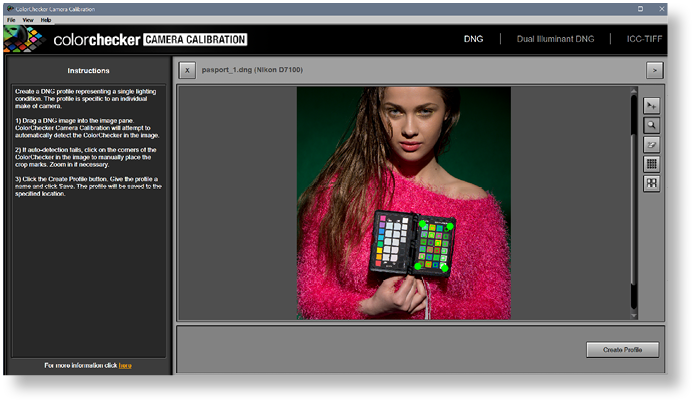This screenshot has height=402, width=694.
Task: Remove the image with the X button
Action: click(x=187, y=70)
